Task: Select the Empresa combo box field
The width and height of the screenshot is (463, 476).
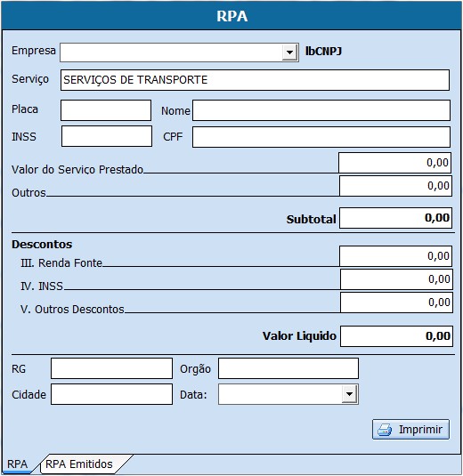Action: tap(179, 52)
